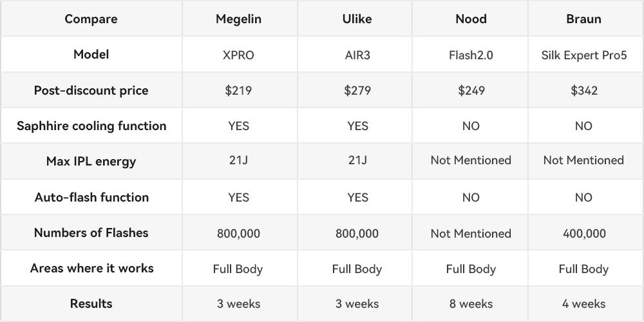Select Megelin's $219 price cell
The image size is (644, 322).
(x=239, y=90)
